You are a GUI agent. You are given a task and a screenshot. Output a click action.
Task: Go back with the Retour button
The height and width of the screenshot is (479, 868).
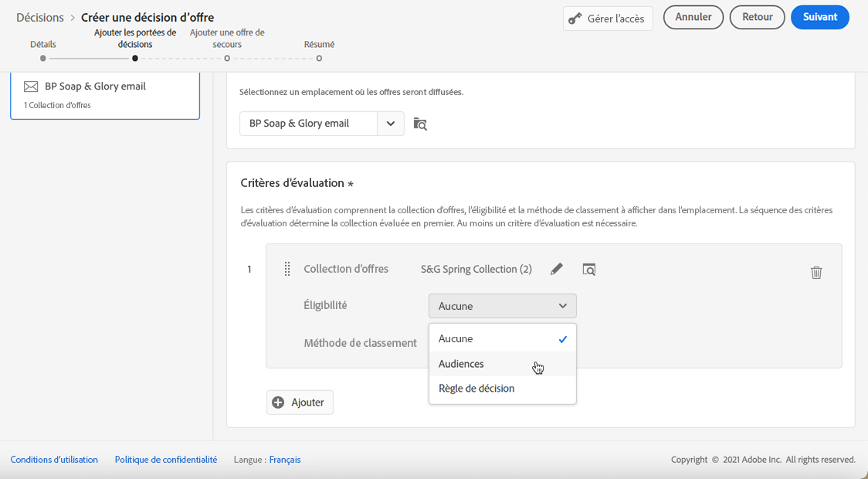pos(757,17)
